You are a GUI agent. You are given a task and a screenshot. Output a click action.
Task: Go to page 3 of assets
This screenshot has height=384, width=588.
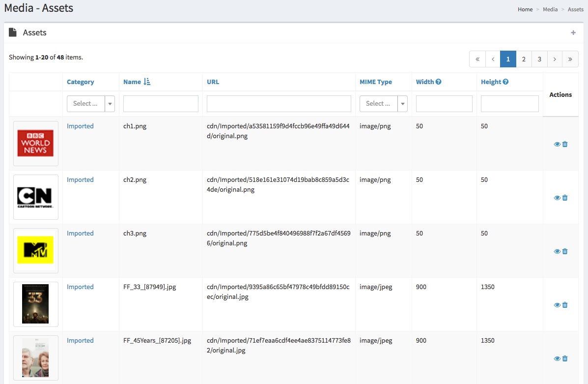(x=539, y=59)
